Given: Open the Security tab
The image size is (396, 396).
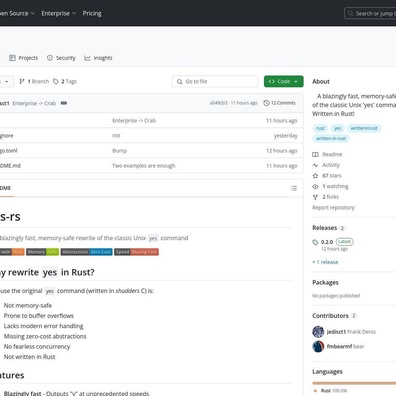Looking at the screenshot, I should [x=61, y=58].
